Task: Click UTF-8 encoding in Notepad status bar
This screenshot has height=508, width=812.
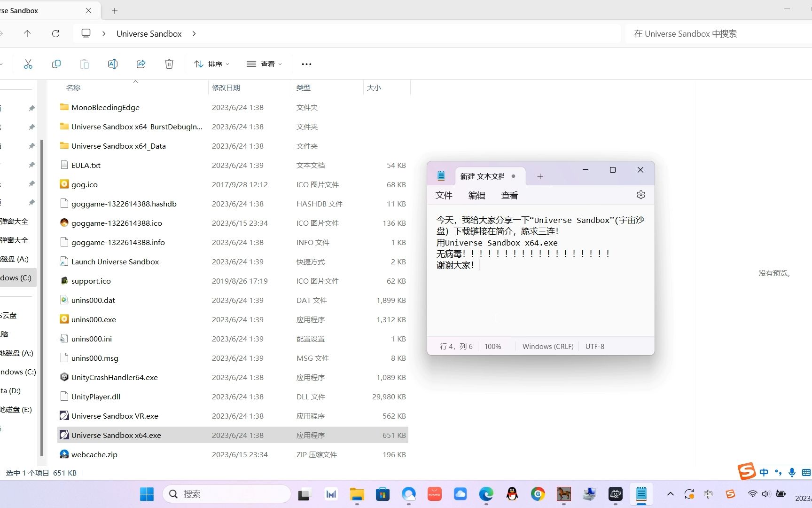Action: [595, 346]
